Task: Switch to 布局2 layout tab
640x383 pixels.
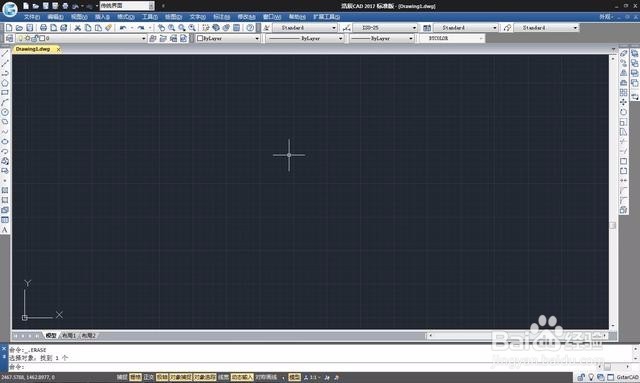Action: (88, 336)
